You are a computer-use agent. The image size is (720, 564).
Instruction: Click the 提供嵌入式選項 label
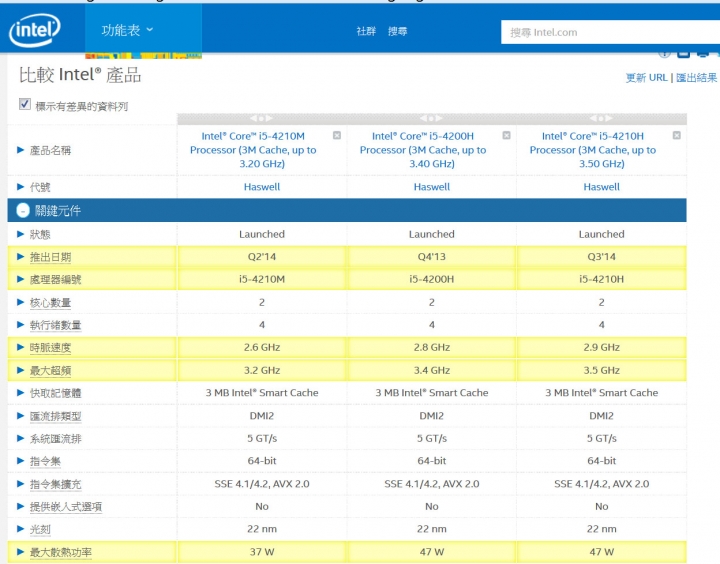pyautogui.click(x=66, y=506)
